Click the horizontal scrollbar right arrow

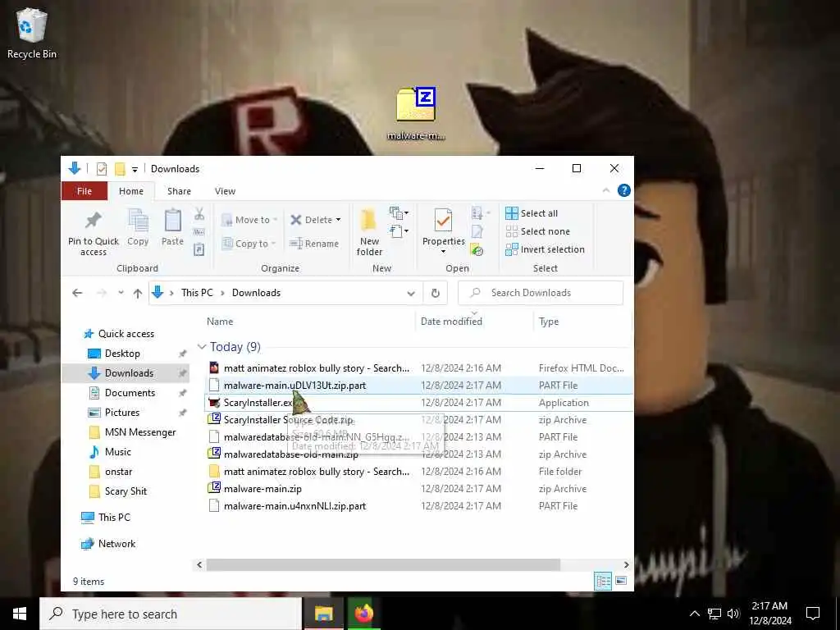626,564
